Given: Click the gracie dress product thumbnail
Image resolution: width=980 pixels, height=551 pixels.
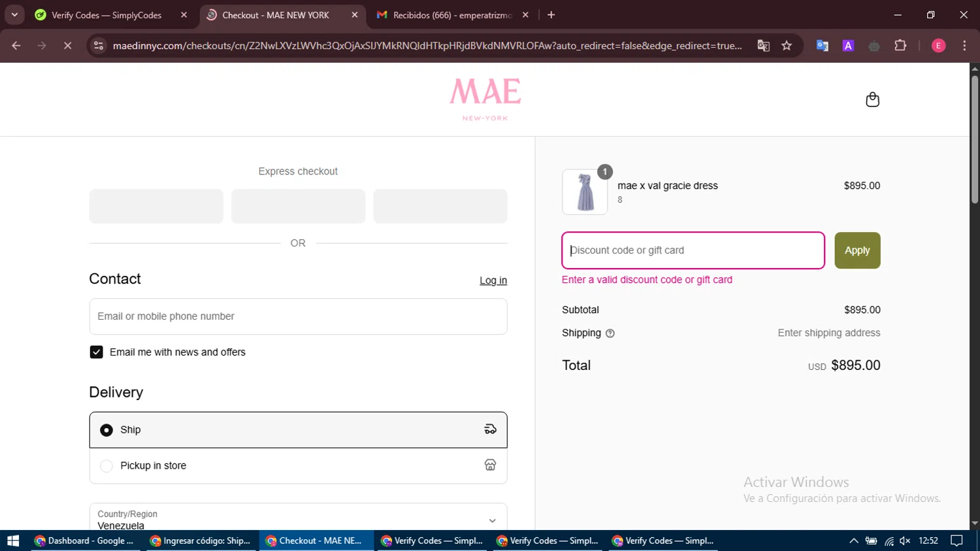Looking at the screenshot, I should point(585,192).
